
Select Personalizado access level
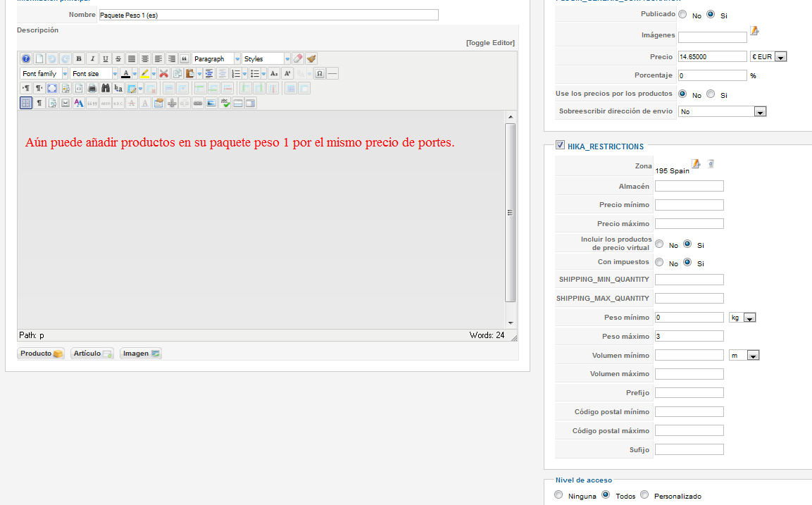click(644, 494)
